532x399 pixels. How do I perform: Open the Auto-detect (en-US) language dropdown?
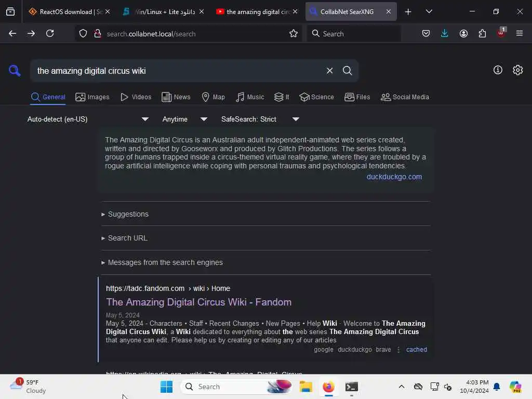pyautogui.click(x=88, y=119)
